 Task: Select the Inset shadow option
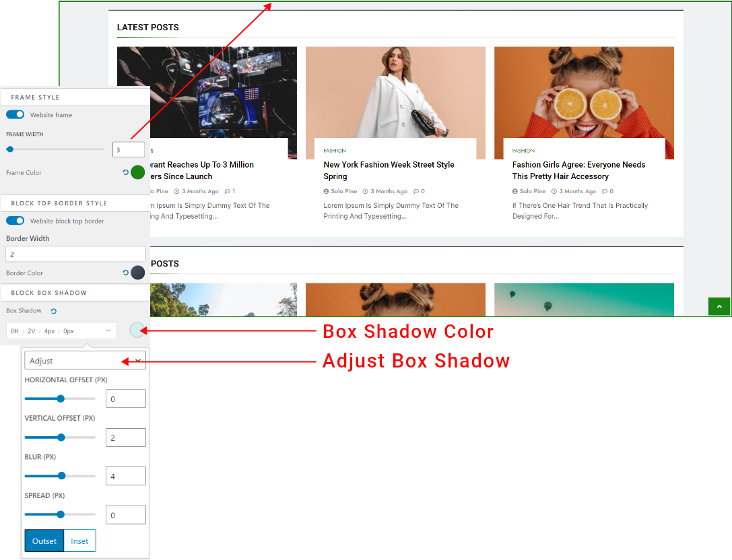[79, 541]
